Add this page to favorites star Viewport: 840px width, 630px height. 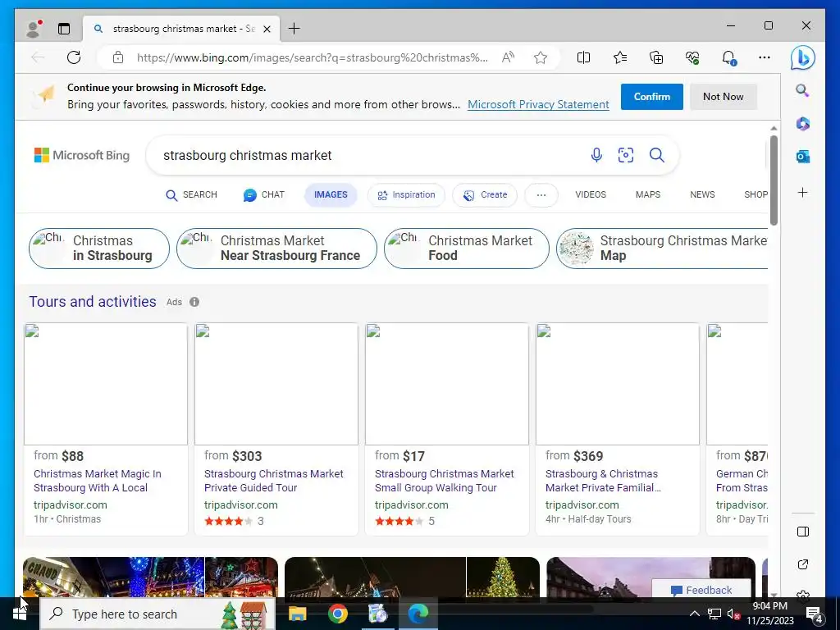point(541,57)
